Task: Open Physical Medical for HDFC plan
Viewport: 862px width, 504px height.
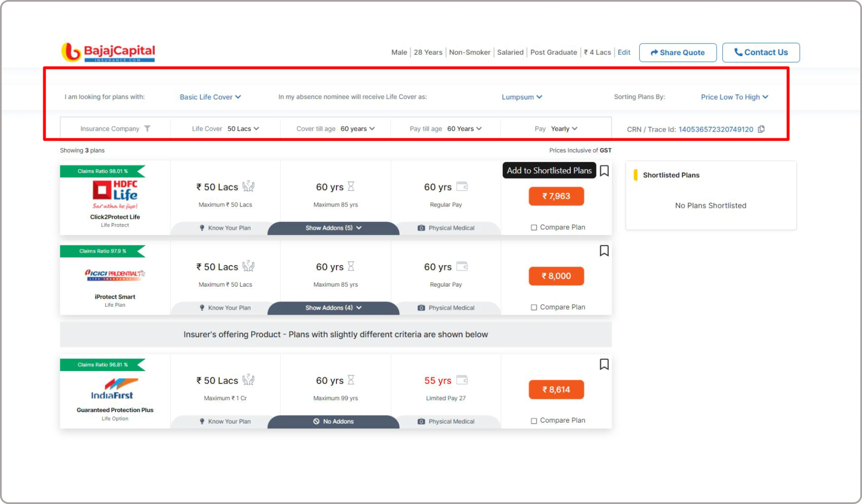Action: point(446,228)
